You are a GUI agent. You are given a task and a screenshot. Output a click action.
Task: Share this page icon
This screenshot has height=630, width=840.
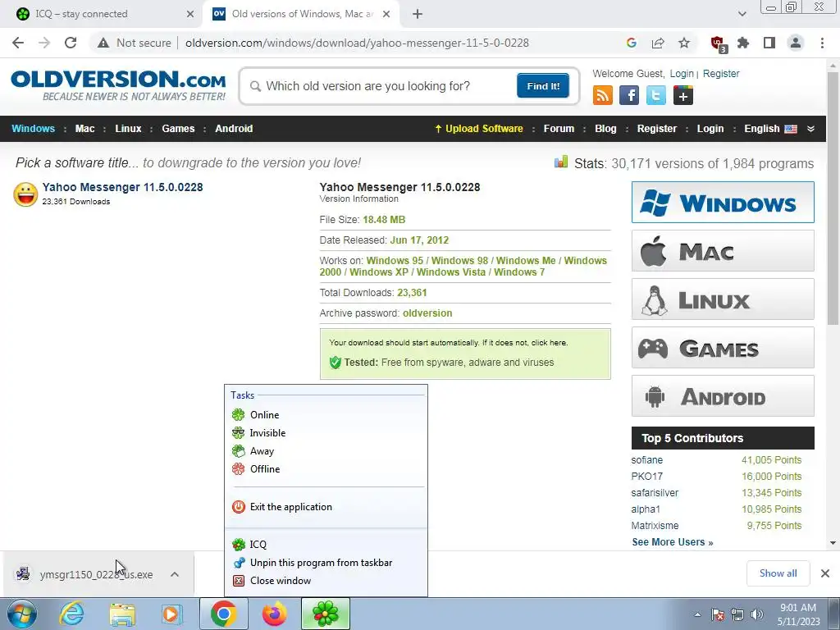click(x=658, y=43)
